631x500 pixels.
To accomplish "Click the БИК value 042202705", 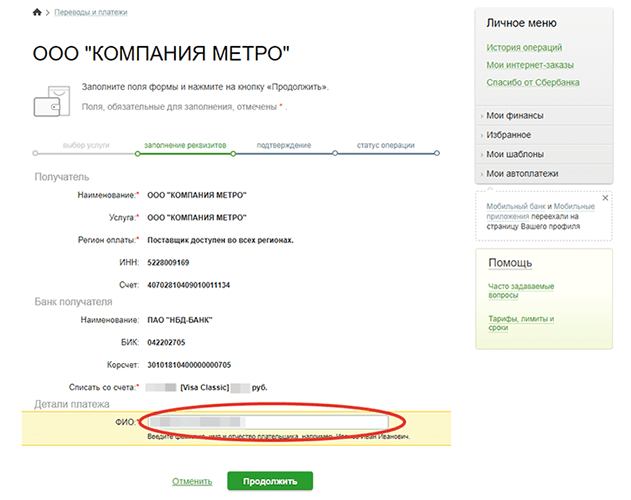I will pos(166,343).
